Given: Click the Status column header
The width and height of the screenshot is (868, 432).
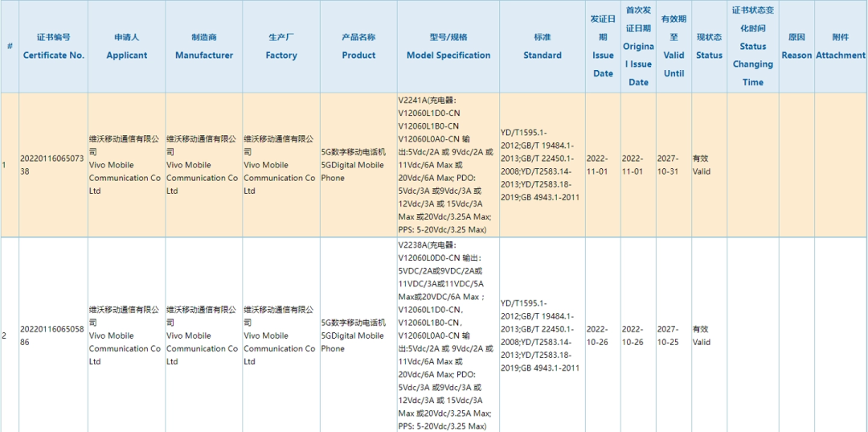Looking at the screenshot, I should (709, 47).
